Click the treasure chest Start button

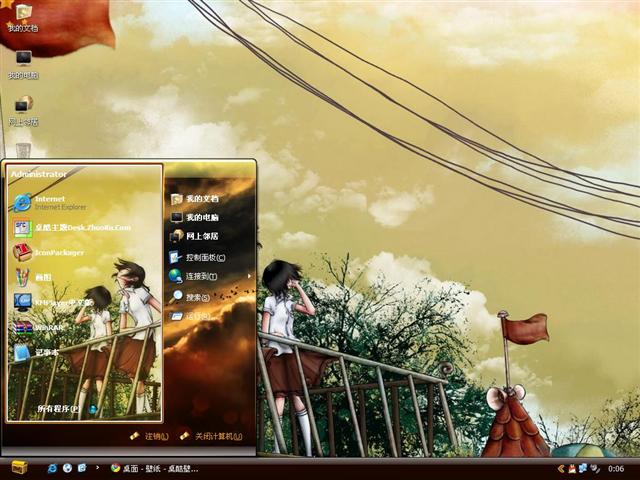coord(19,468)
